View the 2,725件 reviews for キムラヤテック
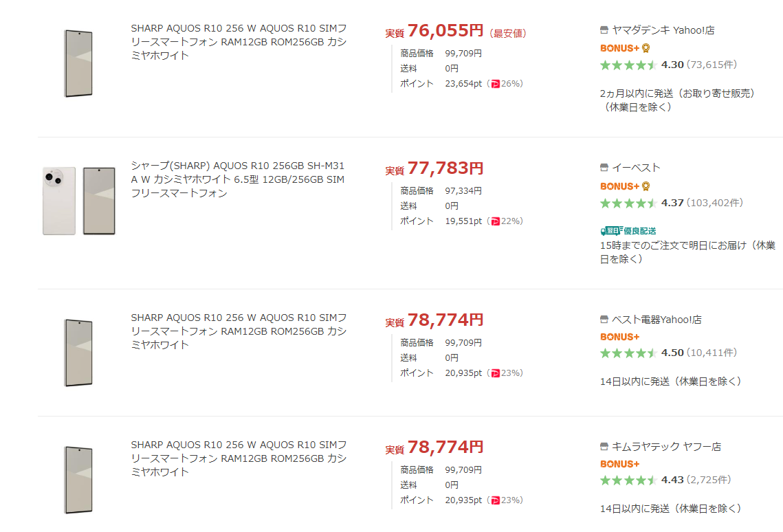The height and width of the screenshot is (532, 783). tap(709, 480)
